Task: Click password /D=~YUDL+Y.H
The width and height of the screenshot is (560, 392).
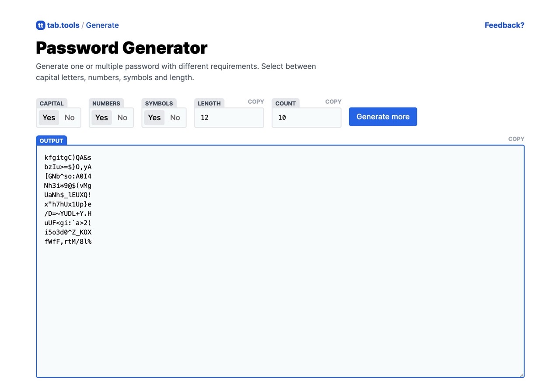Action: (68, 213)
